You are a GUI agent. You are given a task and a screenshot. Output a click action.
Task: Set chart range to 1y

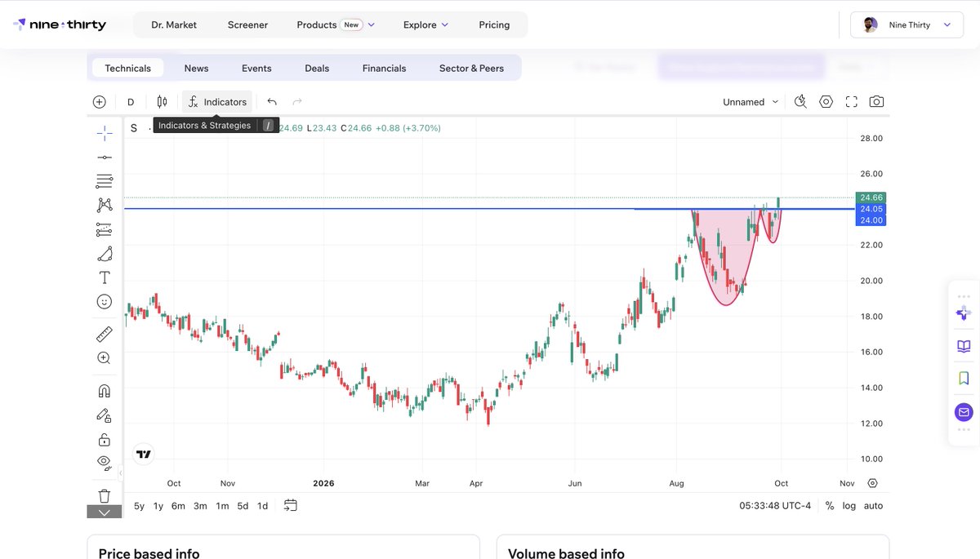click(x=158, y=506)
